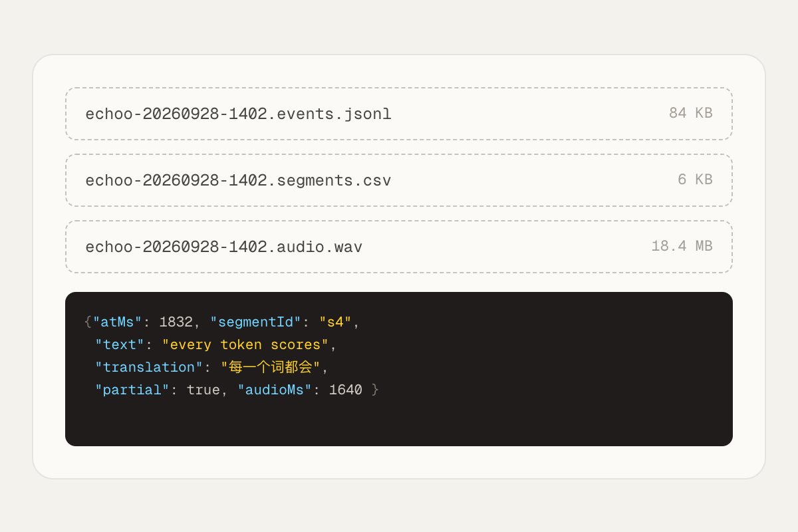Click the "atMs" key in JSON preview
Screen dimensions: 798x532
[x=117, y=323]
